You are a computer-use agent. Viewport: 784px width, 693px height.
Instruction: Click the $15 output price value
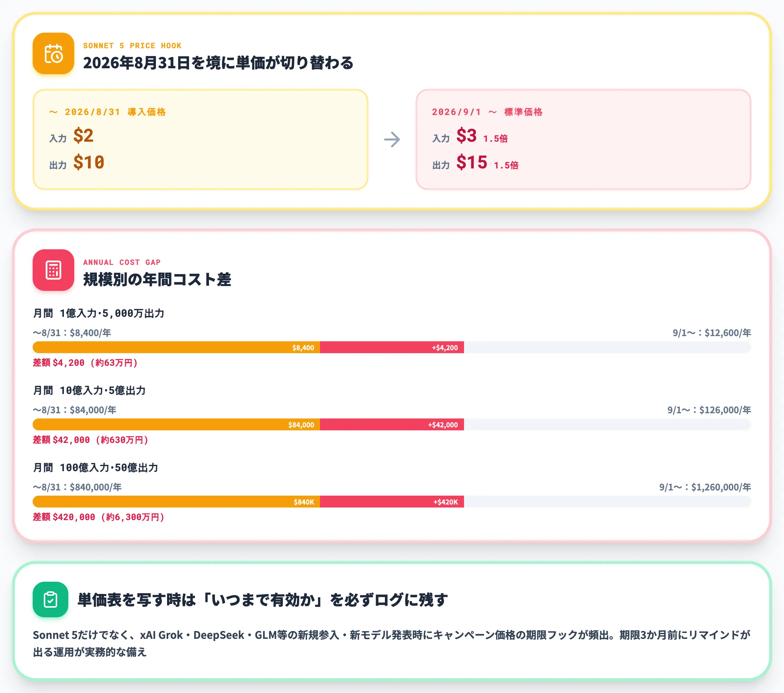[x=472, y=162]
